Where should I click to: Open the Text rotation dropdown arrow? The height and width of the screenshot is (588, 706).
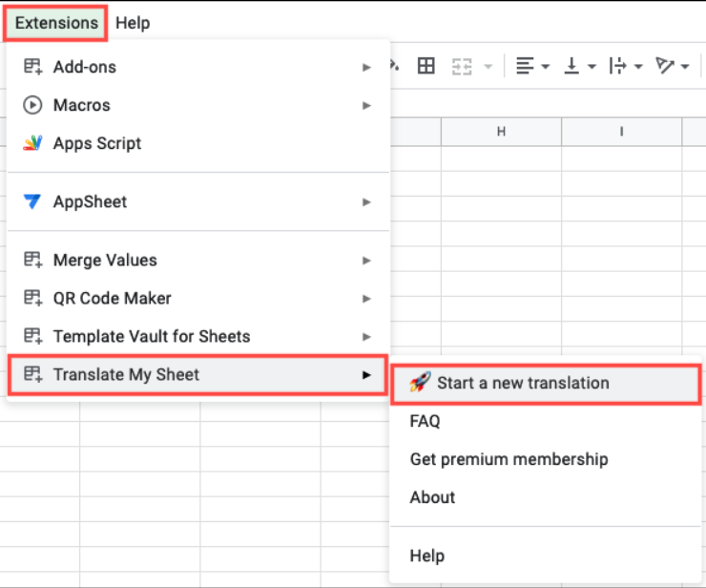point(686,67)
